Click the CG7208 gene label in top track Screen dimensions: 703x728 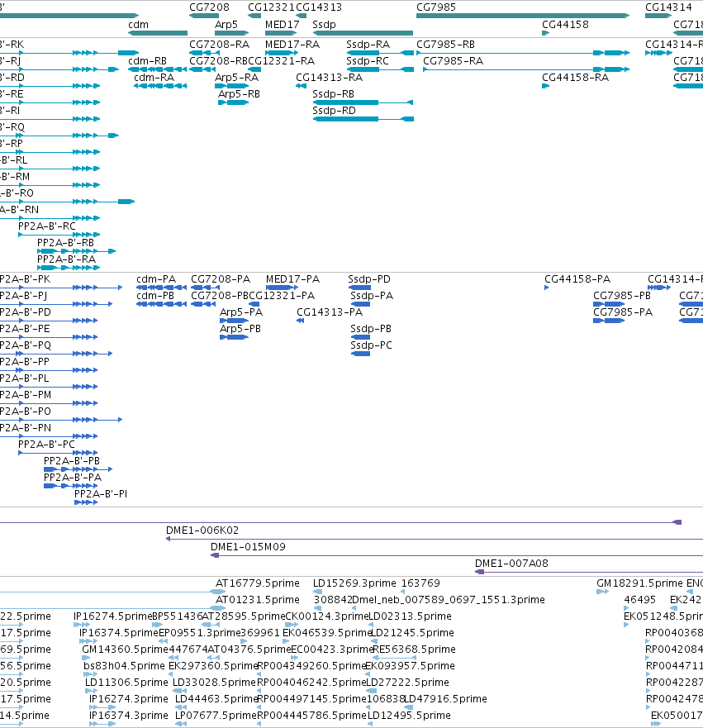209,7
